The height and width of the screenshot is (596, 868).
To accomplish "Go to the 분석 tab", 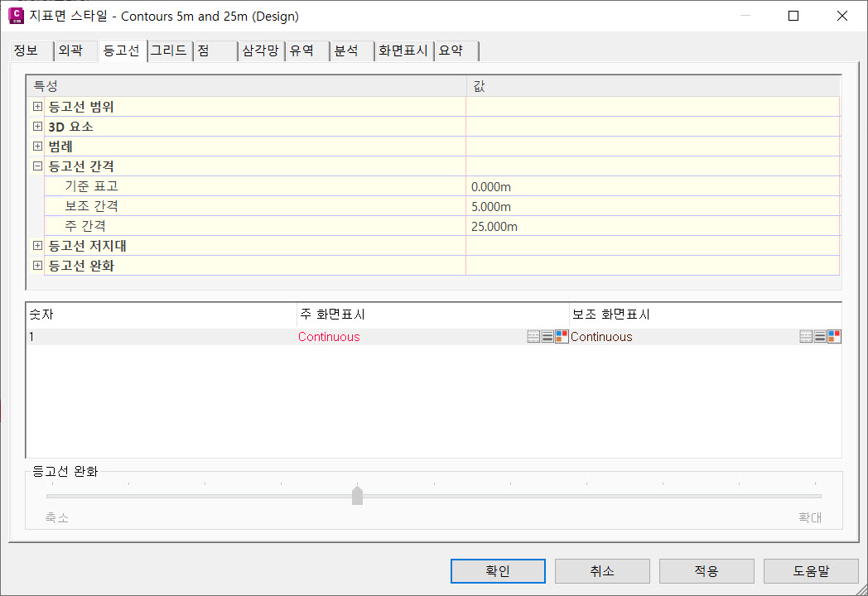I will point(346,51).
